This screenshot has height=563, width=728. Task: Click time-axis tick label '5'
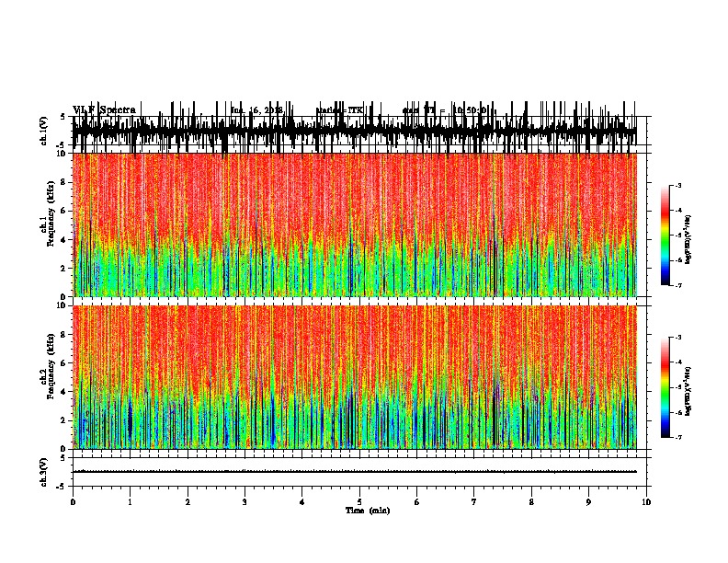point(359,502)
